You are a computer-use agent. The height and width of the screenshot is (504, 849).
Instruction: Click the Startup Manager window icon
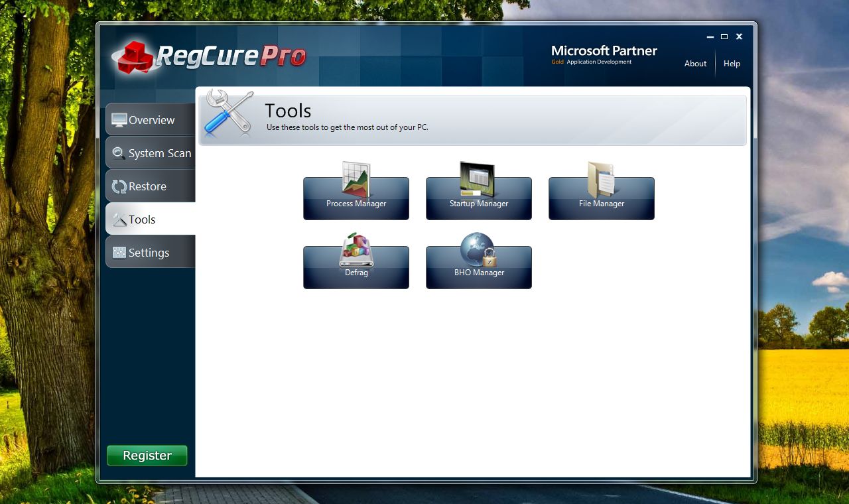pos(478,179)
